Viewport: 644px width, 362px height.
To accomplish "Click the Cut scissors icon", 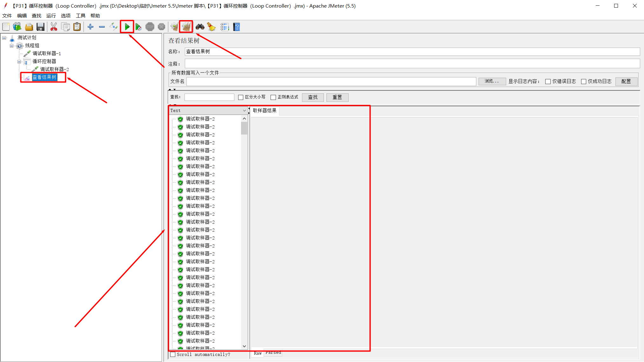I will [x=54, y=27].
